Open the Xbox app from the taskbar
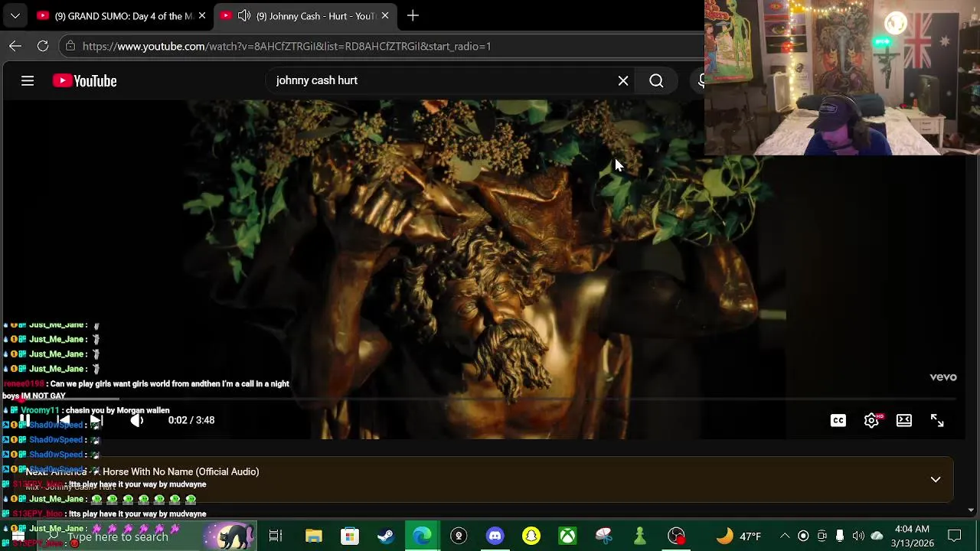 [x=567, y=536]
